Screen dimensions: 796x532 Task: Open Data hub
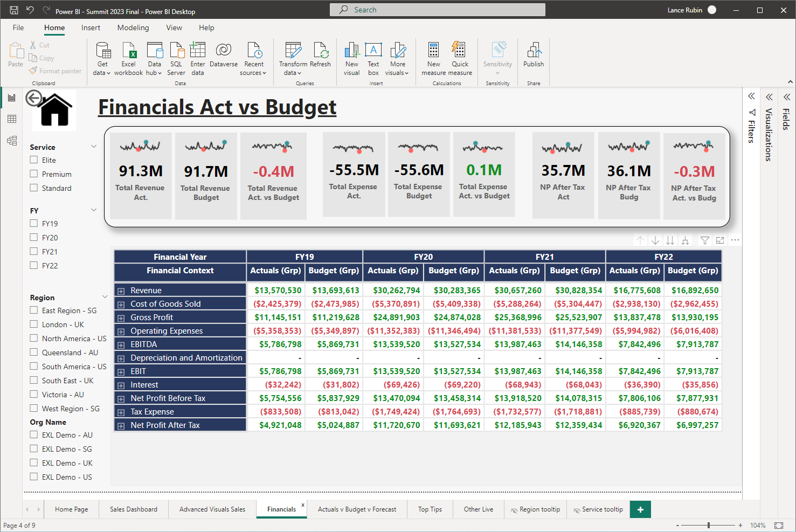click(x=154, y=59)
